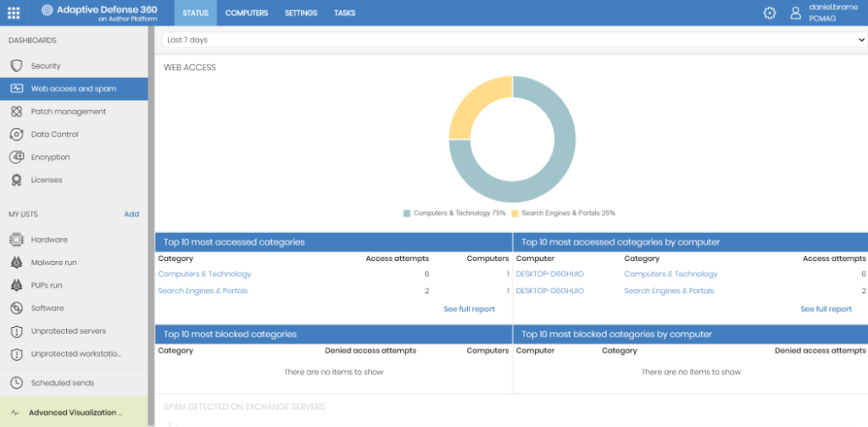Open the settings gear icon in header
The width and height of the screenshot is (868, 427).
click(x=770, y=14)
